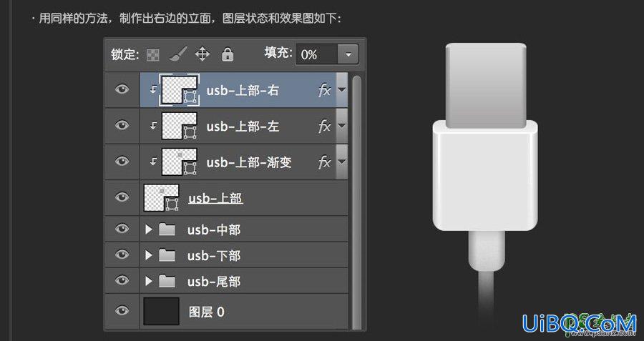
Task: Click clipping mask arrow on usb-上部-渐变 layer
Action: click(153, 162)
